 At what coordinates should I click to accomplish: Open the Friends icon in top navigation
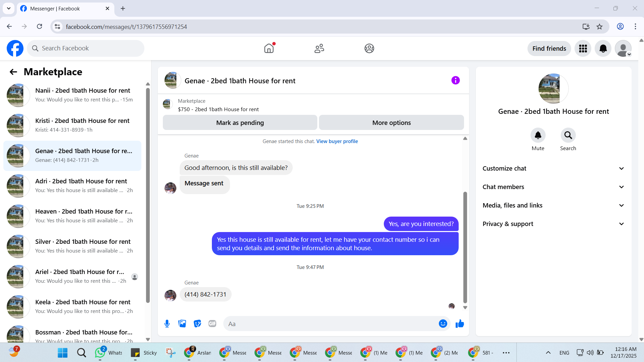click(319, 48)
